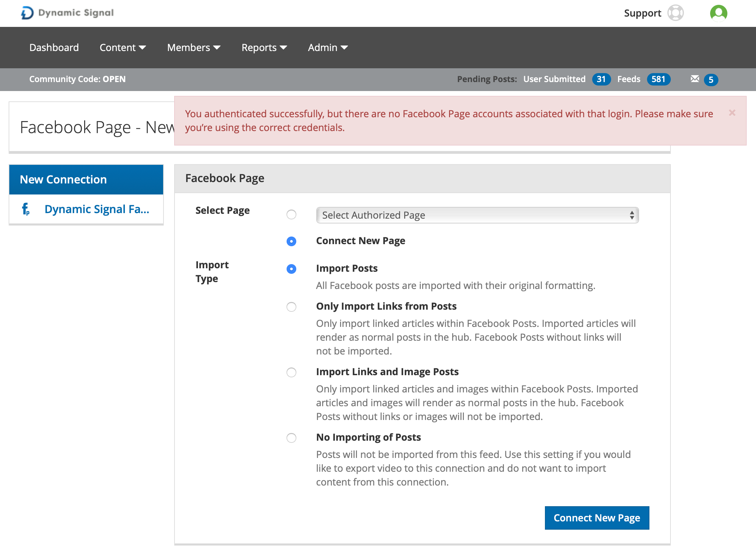756x550 pixels.
Task: Open the Select Authorized Page dropdown
Action: 477,215
